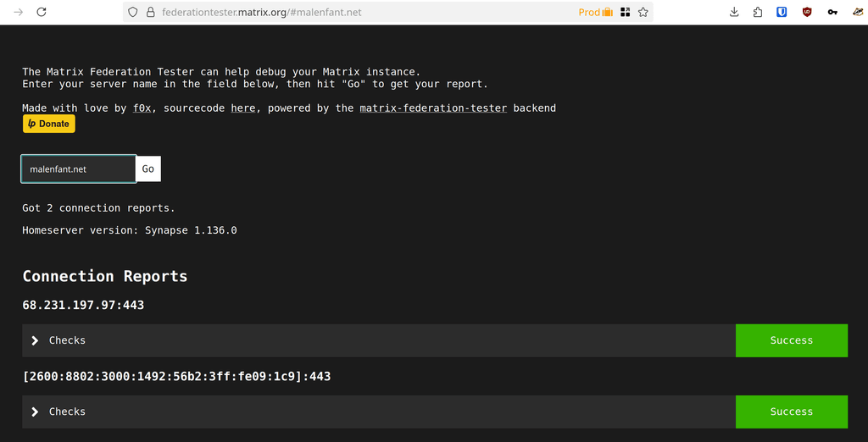Open the Prod container label
The height and width of the screenshot is (442, 868).
pyautogui.click(x=596, y=12)
